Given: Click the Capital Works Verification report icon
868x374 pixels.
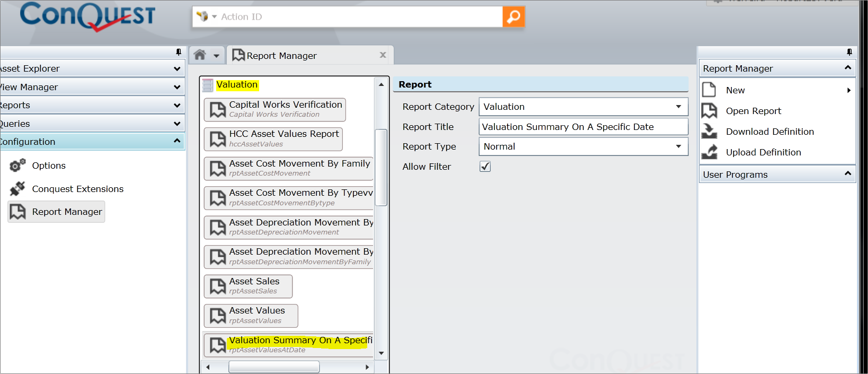Looking at the screenshot, I should coord(218,110).
